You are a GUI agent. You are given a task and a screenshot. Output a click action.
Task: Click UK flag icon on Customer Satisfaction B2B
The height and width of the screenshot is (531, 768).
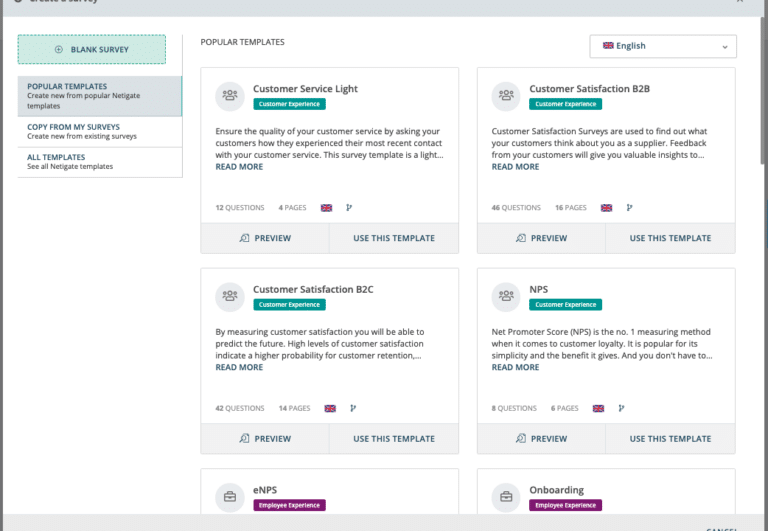(x=606, y=208)
